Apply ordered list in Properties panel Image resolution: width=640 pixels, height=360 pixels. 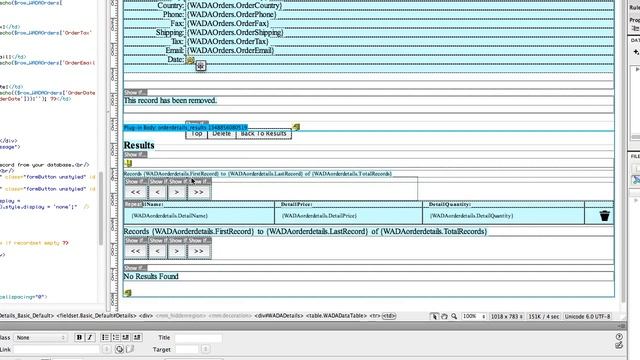click(116, 337)
